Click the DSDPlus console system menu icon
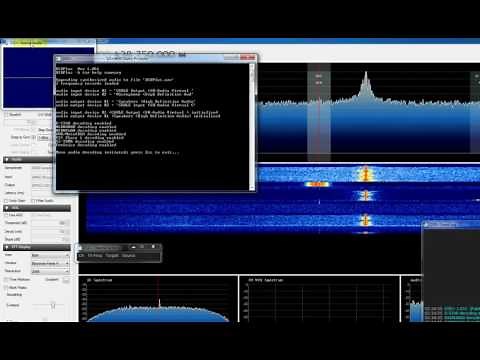480x360 pixels. (x=59, y=59)
